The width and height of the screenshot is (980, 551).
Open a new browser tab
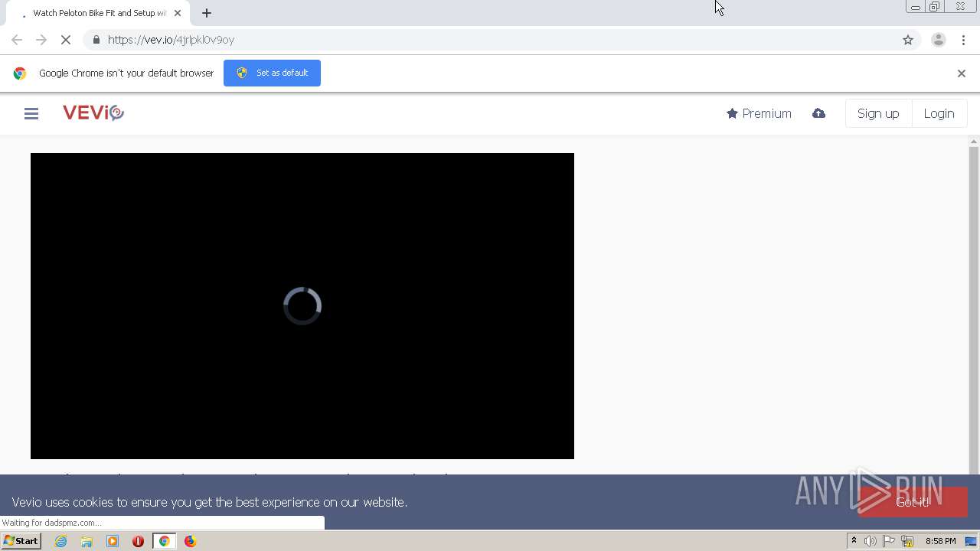click(207, 13)
